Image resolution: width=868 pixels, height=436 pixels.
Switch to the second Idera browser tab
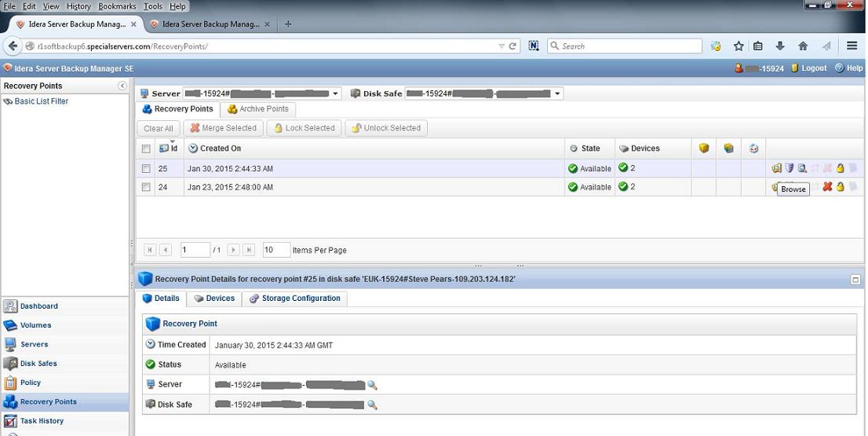[x=210, y=24]
